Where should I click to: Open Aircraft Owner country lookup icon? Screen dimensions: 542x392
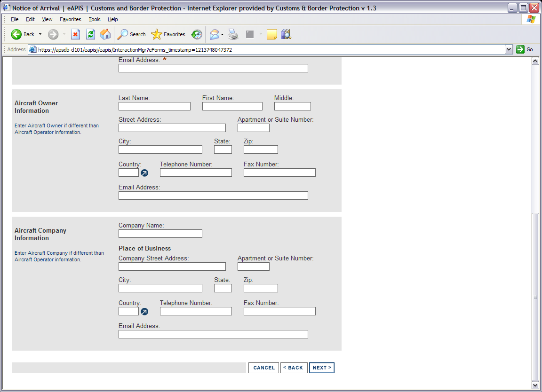click(x=144, y=173)
